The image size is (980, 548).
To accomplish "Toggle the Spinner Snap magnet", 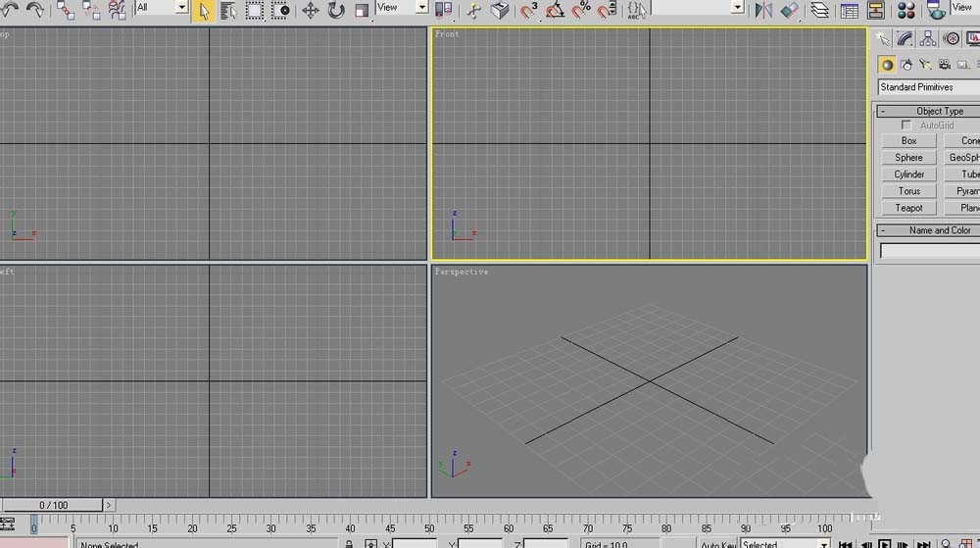I will (607, 11).
